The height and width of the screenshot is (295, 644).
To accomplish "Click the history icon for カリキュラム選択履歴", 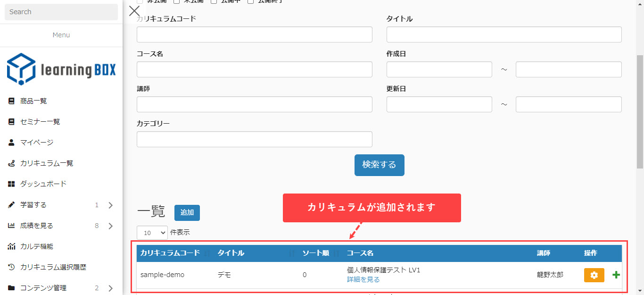I will click(12, 267).
